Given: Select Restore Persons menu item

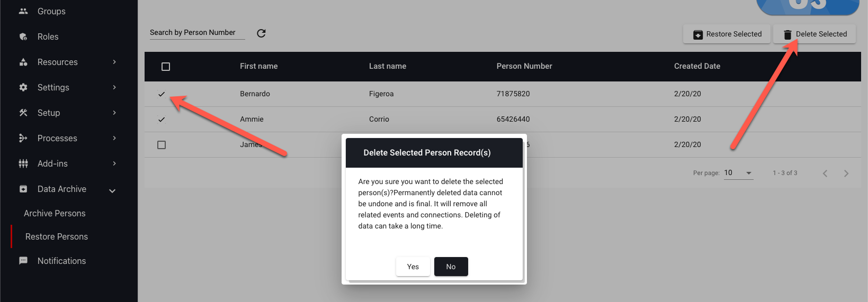Looking at the screenshot, I should pyautogui.click(x=57, y=236).
